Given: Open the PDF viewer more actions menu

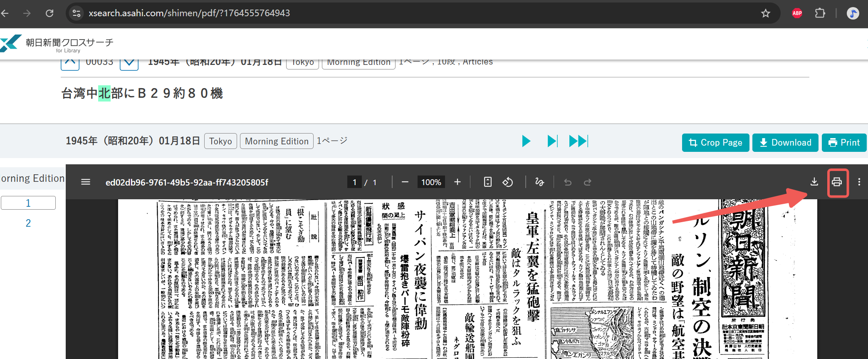Looking at the screenshot, I should click(x=859, y=182).
